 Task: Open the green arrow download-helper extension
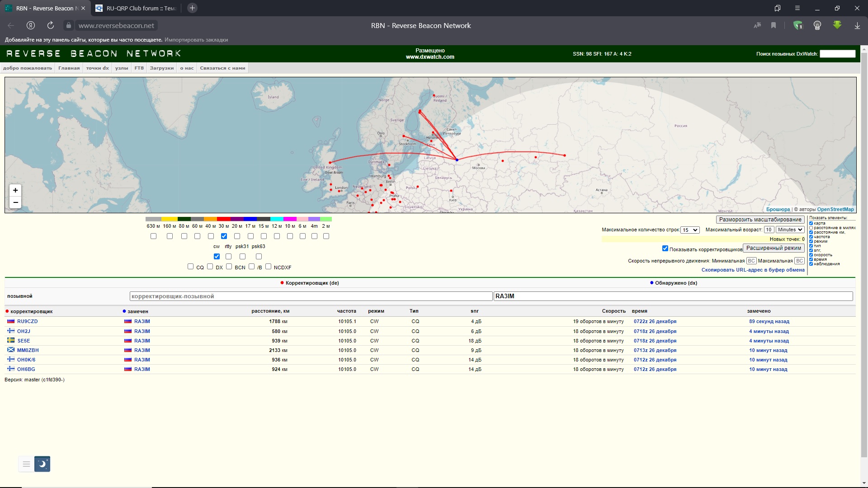click(837, 26)
